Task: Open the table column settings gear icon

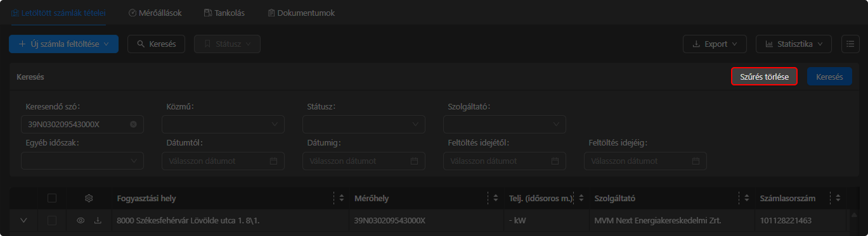Action: (89, 198)
